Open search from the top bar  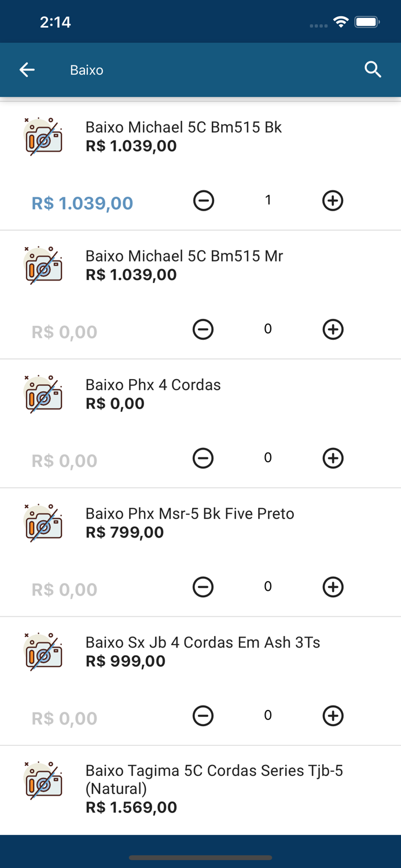click(x=373, y=69)
